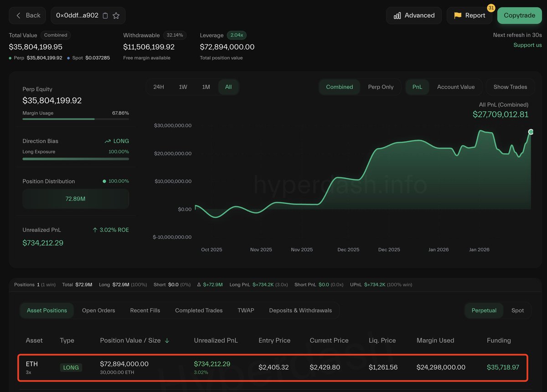This screenshot has height=392, width=547.
Task: Click the green Perp indicator dot
Action: click(10, 58)
